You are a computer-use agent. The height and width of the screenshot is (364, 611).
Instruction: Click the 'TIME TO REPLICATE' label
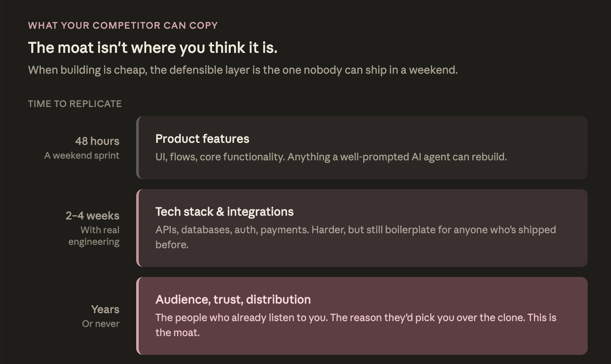(x=75, y=104)
